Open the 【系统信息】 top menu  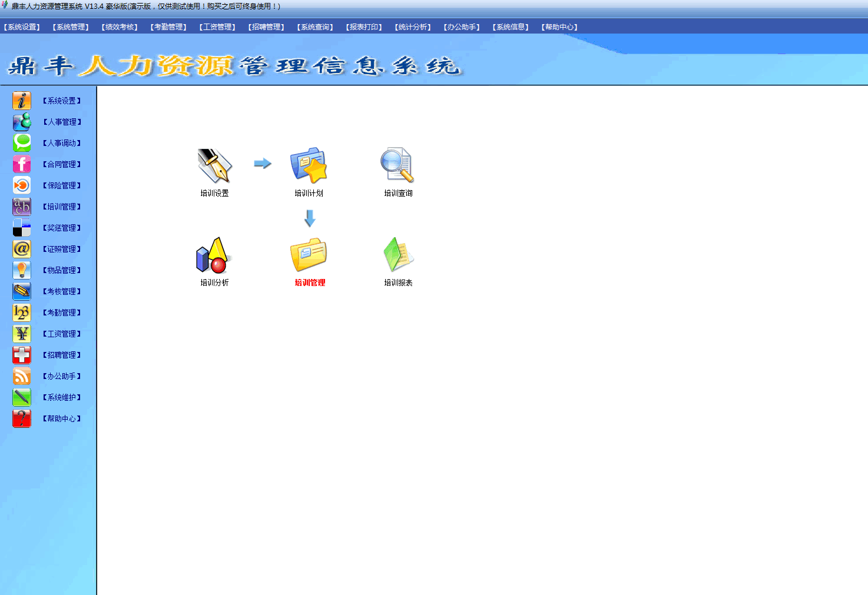click(x=511, y=27)
